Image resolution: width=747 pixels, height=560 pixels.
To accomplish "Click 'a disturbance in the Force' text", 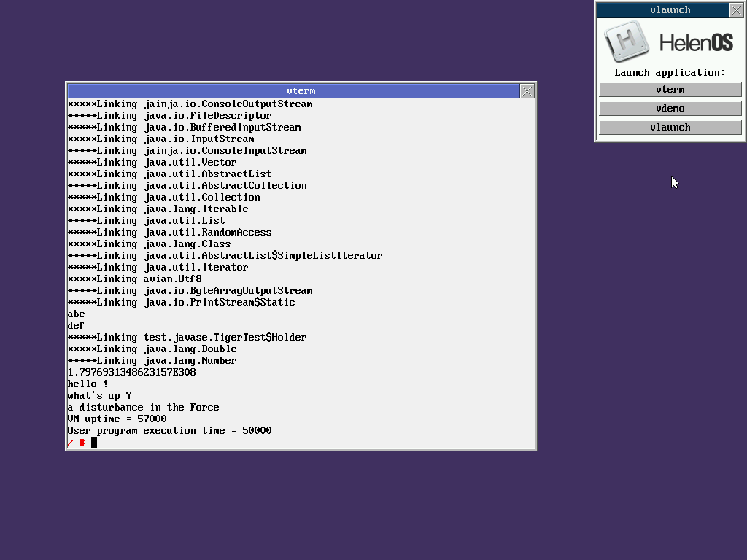I will click(143, 408).
